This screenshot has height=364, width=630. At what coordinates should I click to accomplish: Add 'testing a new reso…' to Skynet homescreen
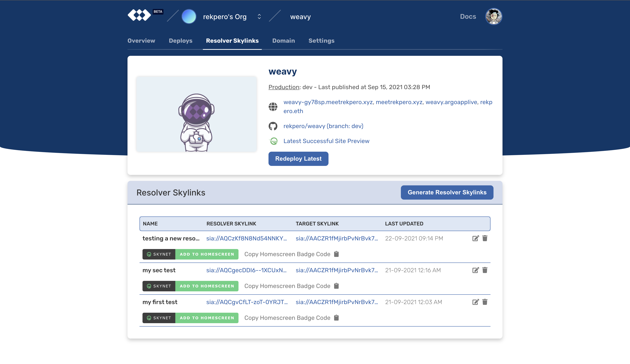coord(190,254)
